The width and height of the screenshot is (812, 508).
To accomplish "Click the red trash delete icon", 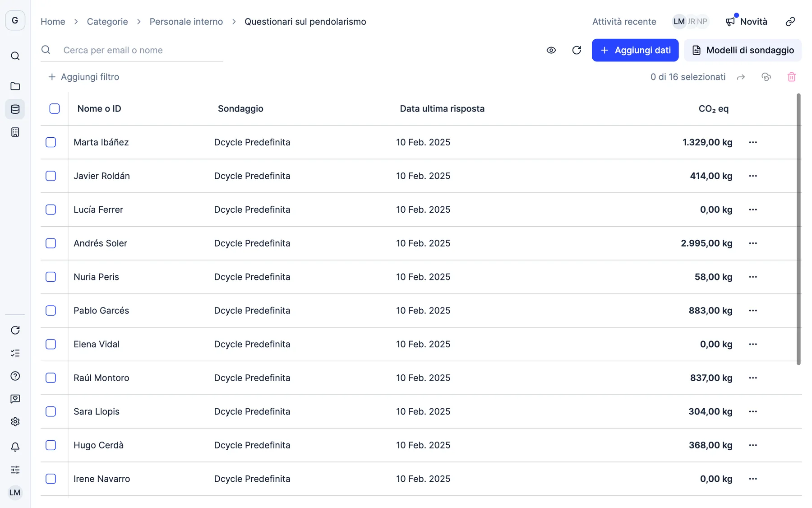I will tap(791, 77).
